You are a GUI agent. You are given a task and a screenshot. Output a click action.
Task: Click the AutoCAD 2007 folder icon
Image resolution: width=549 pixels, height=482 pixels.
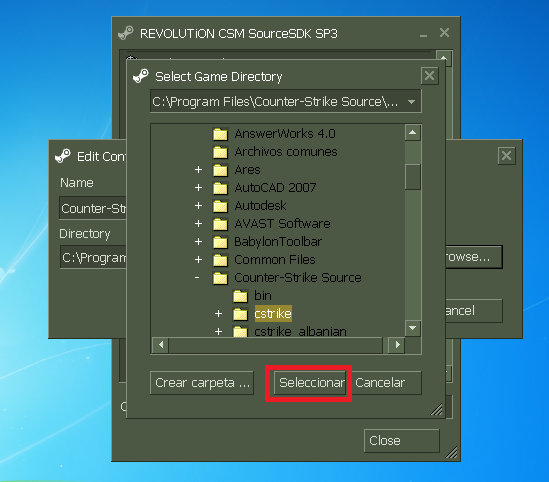click(220, 188)
